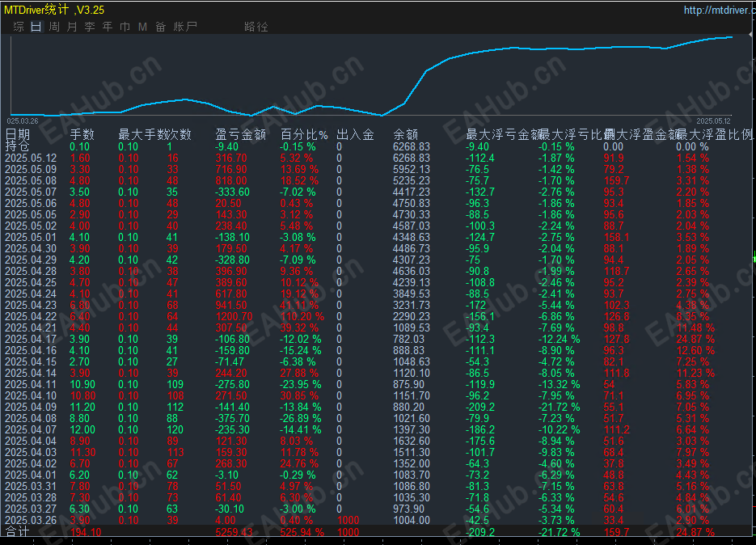The height and width of the screenshot is (545, 756).
Task: Select the 日 (daily) statistics tab
Action: [x=36, y=27]
